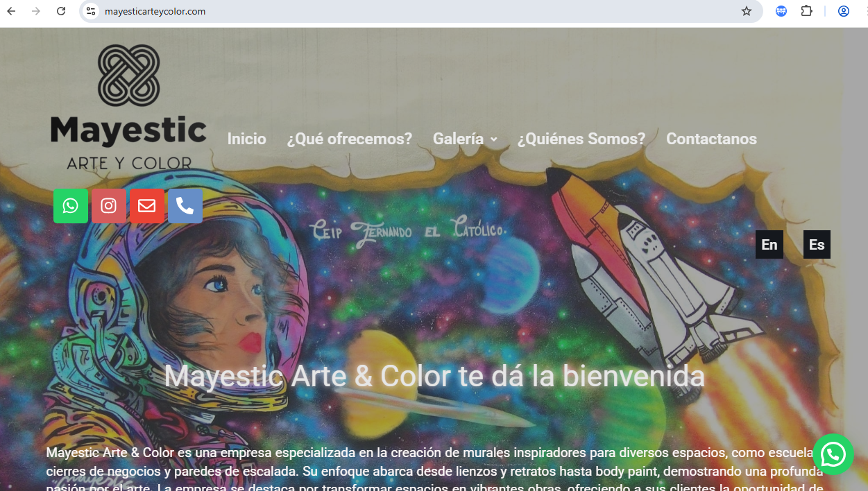Expand the Galería dropdown chevron
This screenshot has height=491, width=868.
click(x=494, y=139)
